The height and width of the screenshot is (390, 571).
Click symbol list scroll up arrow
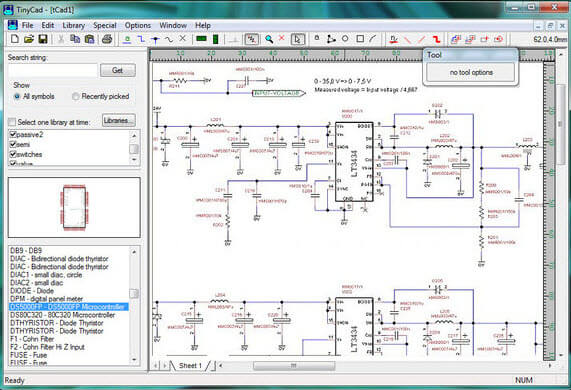(x=134, y=252)
